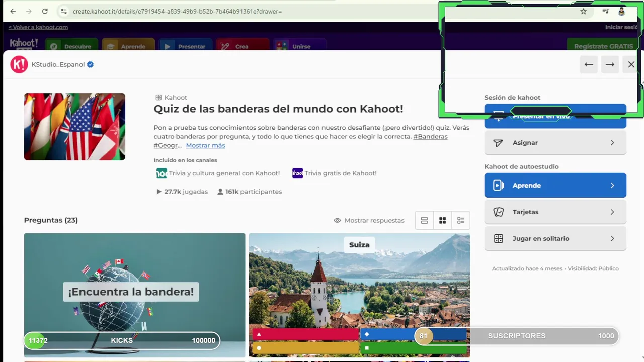644x362 pixels.
Task: Click the participants icon beside 161k
Action: coord(220,192)
